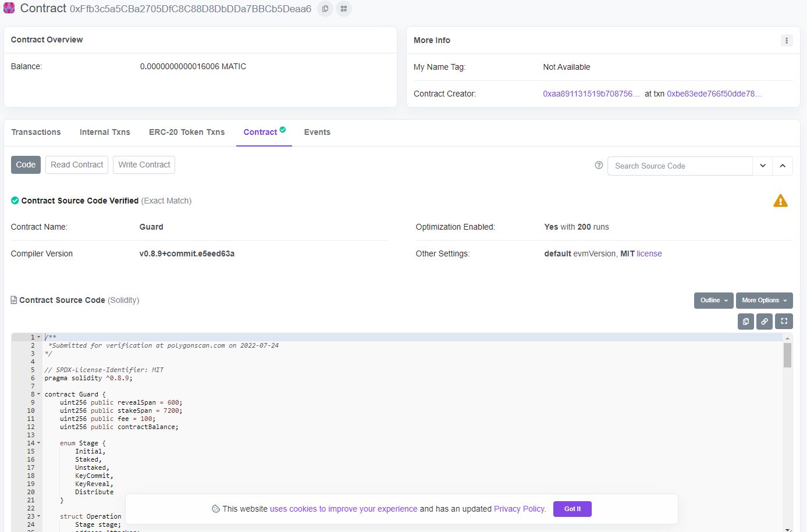Open contract creator address 0xaa891131519b708756
Viewport: 807px width, 532px height.
pos(591,94)
